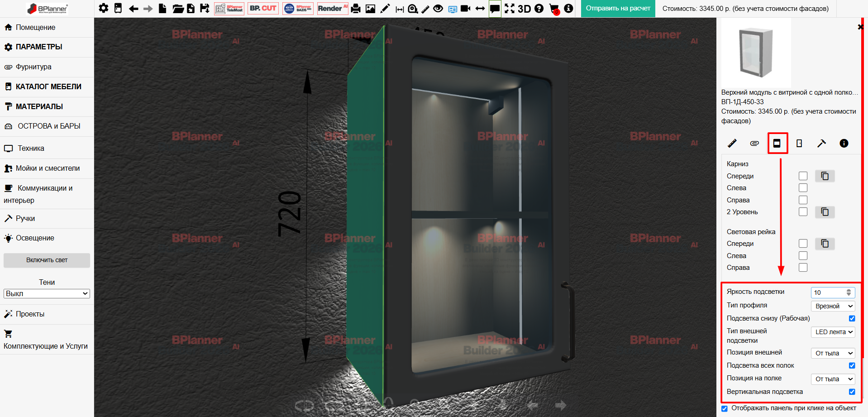Click the cabinet module thumbnail preview
Image resolution: width=868 pixels, height=417 pixels.
click(x=756, y=53)
